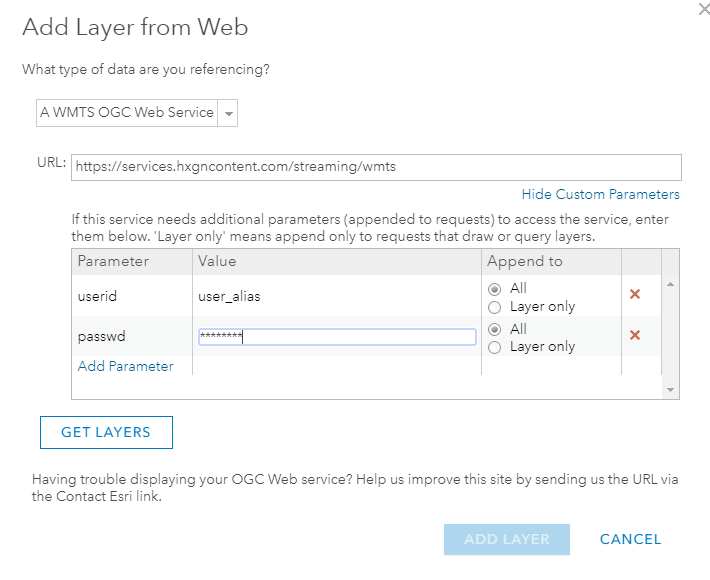Hide the custom parameters section
The image size is (710, 580).
point(600,194)
